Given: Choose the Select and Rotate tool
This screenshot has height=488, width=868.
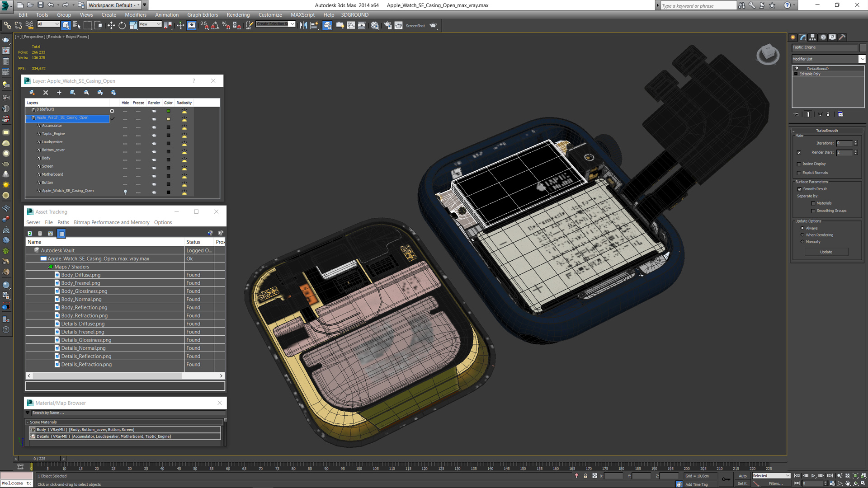Looking at the screenshot, I should point(122,25).
